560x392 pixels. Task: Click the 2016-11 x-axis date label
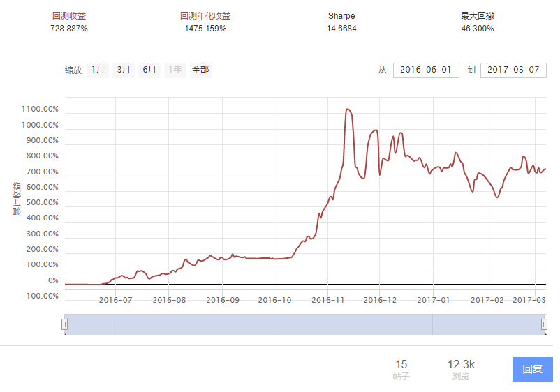(x=328, y=300)
